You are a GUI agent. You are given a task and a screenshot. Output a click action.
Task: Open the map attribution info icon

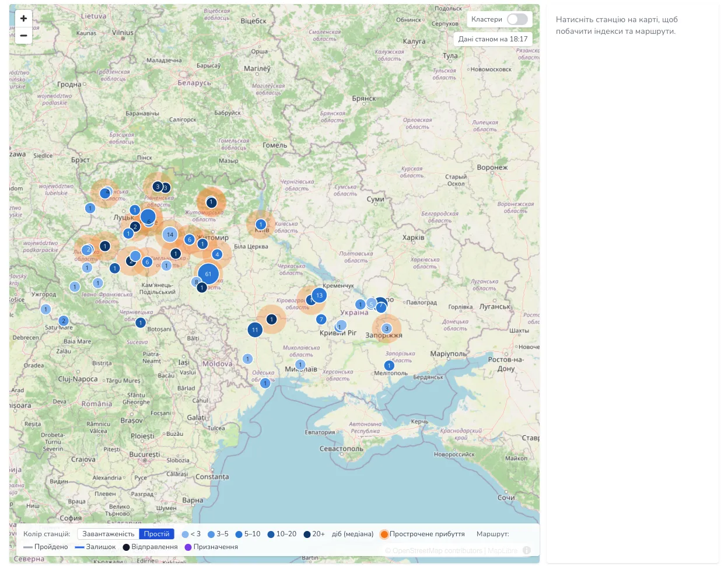click(527, 550)
